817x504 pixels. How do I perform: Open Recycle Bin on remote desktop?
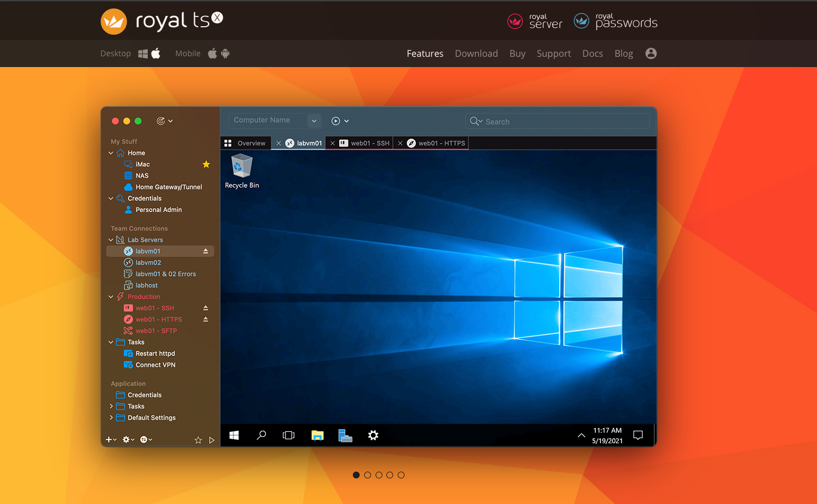[242, 172]
